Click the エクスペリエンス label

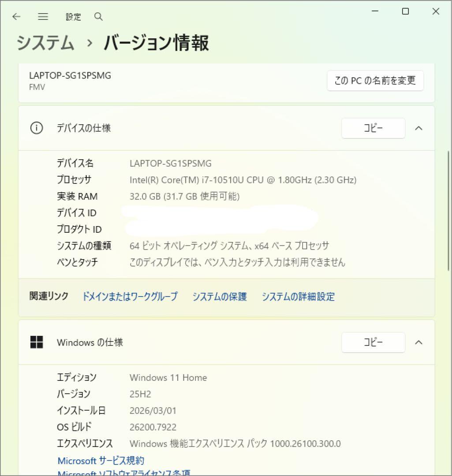[x=85, y=443]
